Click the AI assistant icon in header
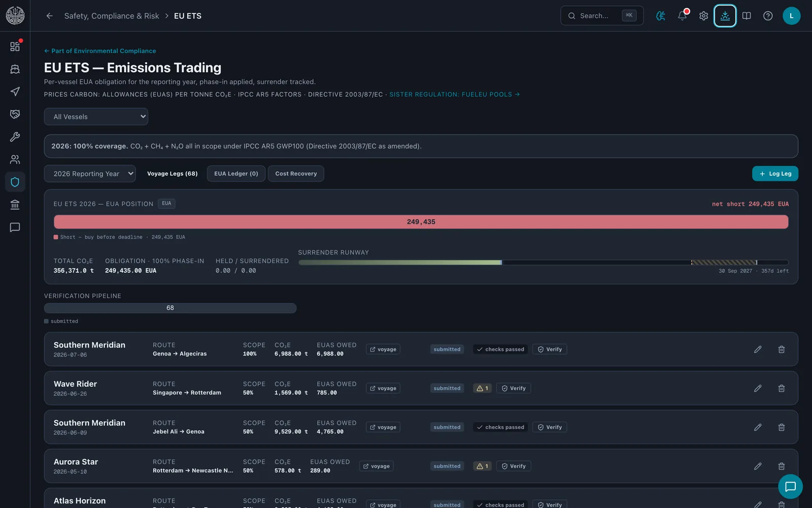The width and height of the screenshot is (812, 508). point(660,16)
